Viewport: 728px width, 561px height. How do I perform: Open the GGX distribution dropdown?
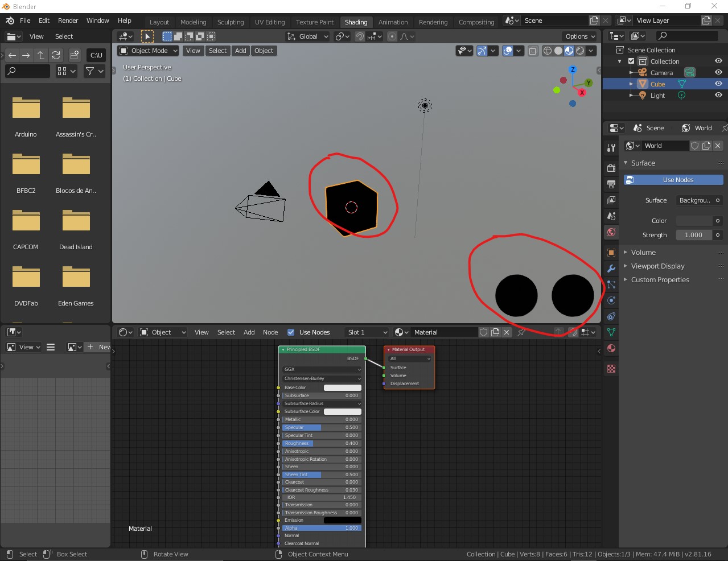322,369
